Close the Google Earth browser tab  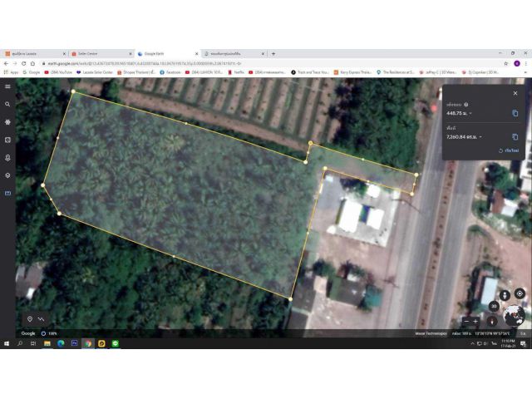tap(196, 53)
